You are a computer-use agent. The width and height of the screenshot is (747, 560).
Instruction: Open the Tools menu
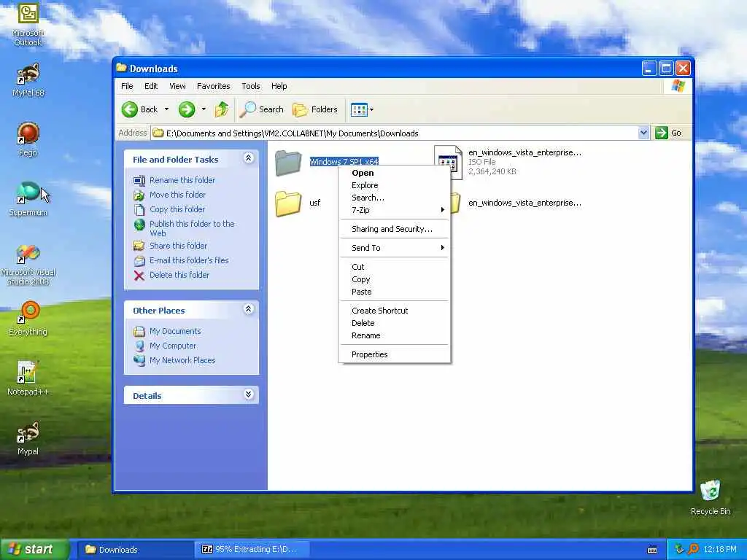click(x=251, y=86)
